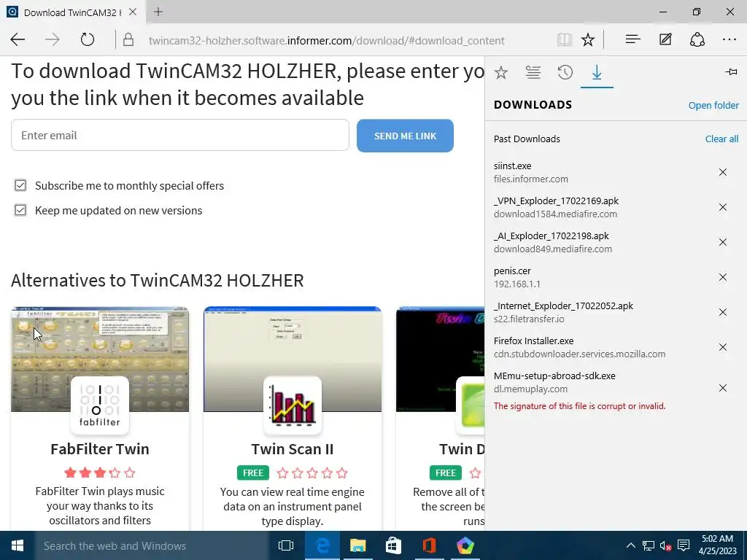This screenshot has height=560, width=747.
Task: Add page to favorites with star icon
Action: pos(588,39)
